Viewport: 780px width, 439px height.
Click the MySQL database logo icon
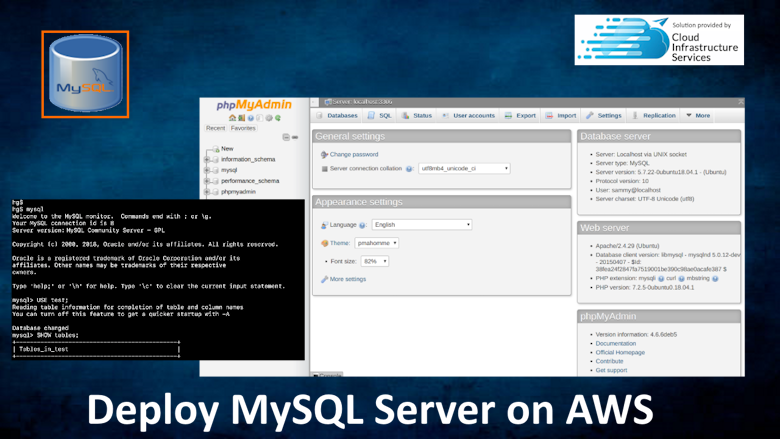85,75
